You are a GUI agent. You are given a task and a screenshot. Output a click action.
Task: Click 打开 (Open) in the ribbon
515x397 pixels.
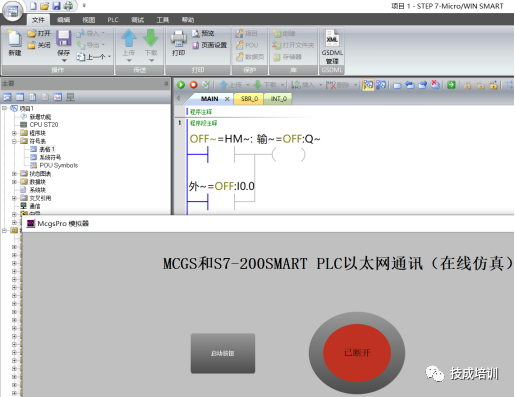[x=39, y=33]
